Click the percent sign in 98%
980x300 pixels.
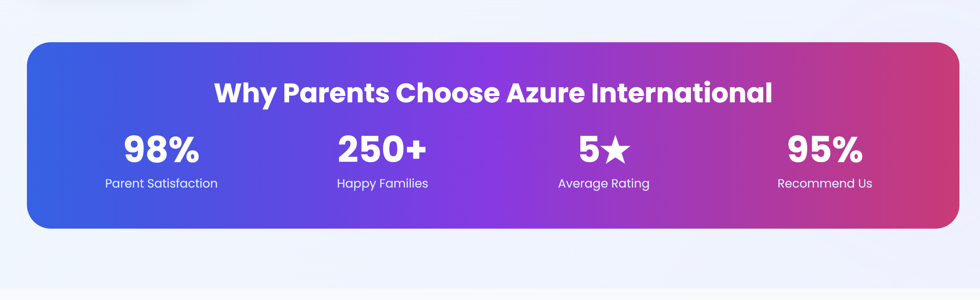coord(184,149)
